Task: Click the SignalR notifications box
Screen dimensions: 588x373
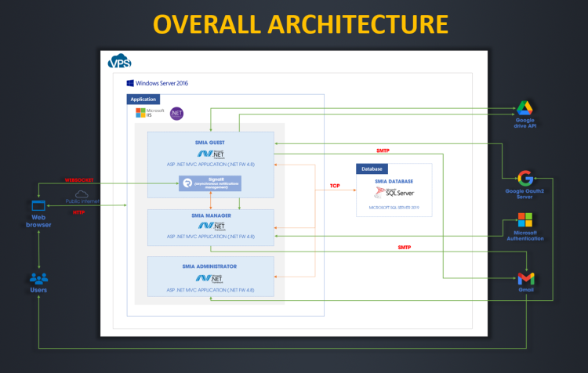Action: [x=209, y=183]
